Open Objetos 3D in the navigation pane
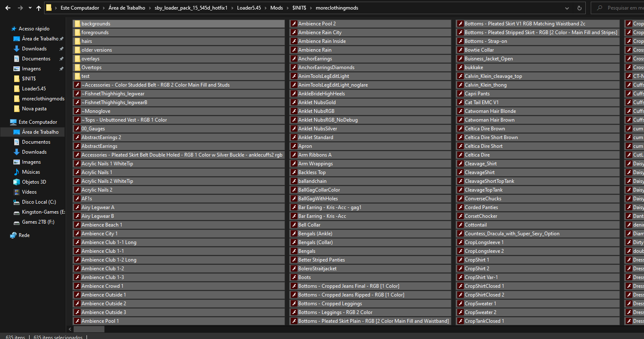This screenshot has height=339, width=644. (34, 182)
